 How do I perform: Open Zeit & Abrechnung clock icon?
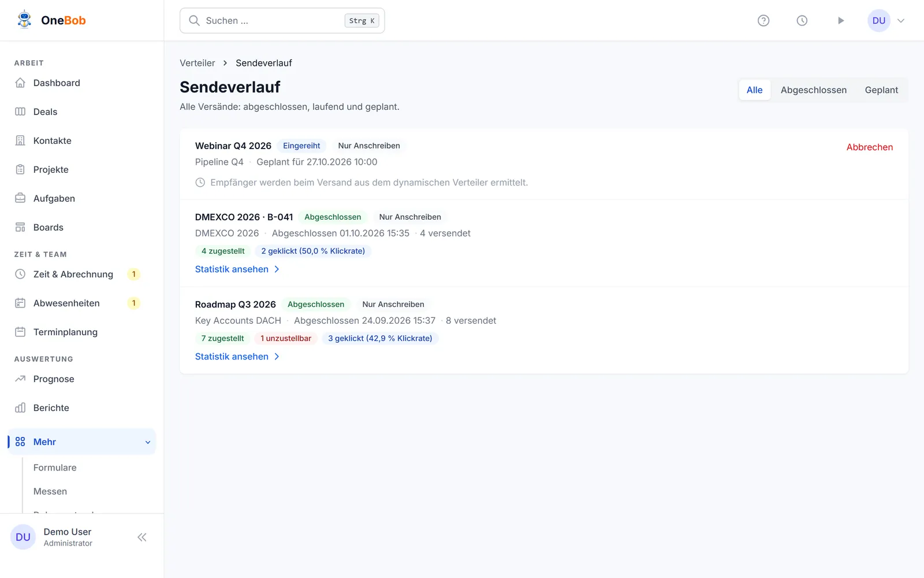pyautogui.click(x=20, y=274)
